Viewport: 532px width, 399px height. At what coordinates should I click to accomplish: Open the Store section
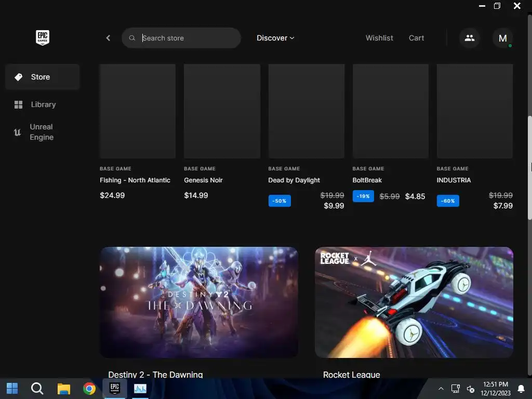tap(43, 77)
